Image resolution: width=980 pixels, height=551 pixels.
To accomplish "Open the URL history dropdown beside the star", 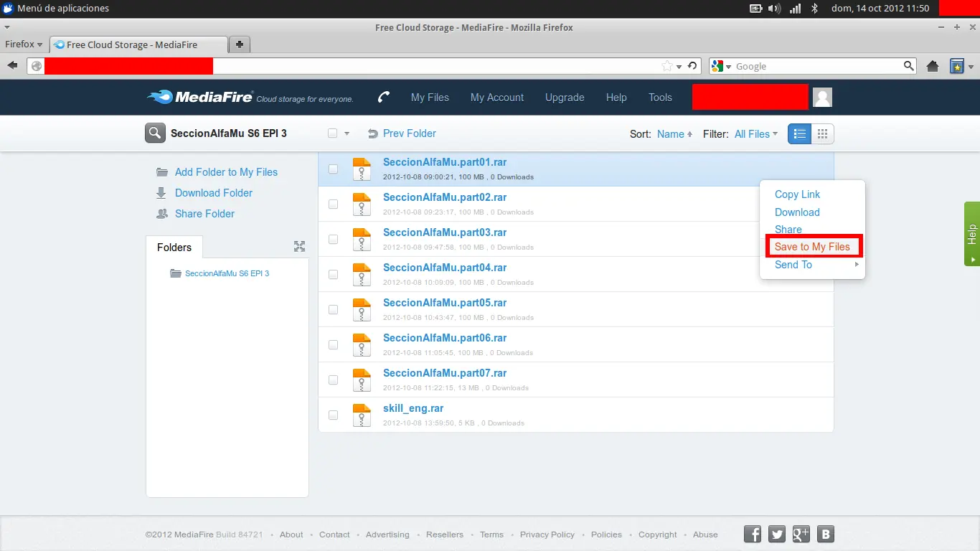I will (x=679, y=67).
